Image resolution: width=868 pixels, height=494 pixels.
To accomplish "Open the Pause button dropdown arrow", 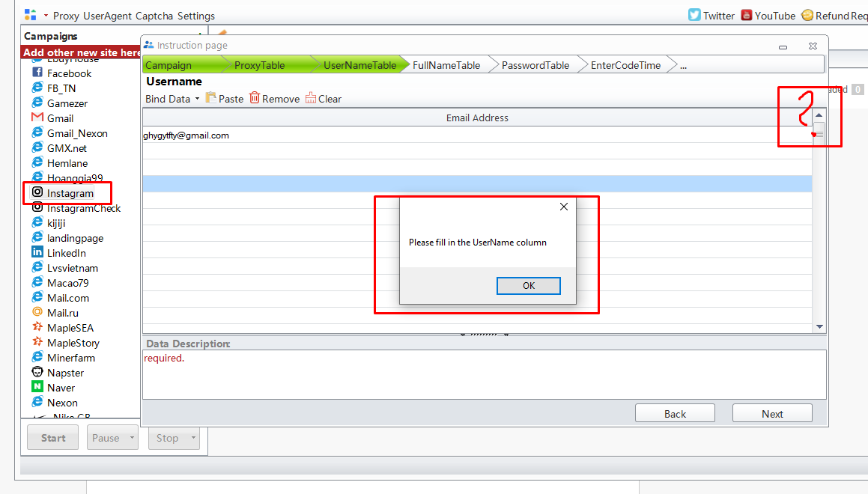I will [x=132, y=438].
